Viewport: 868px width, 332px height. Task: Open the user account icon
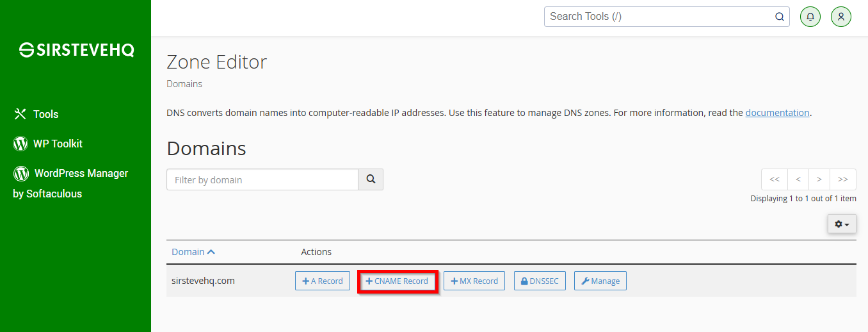[841, 17]
